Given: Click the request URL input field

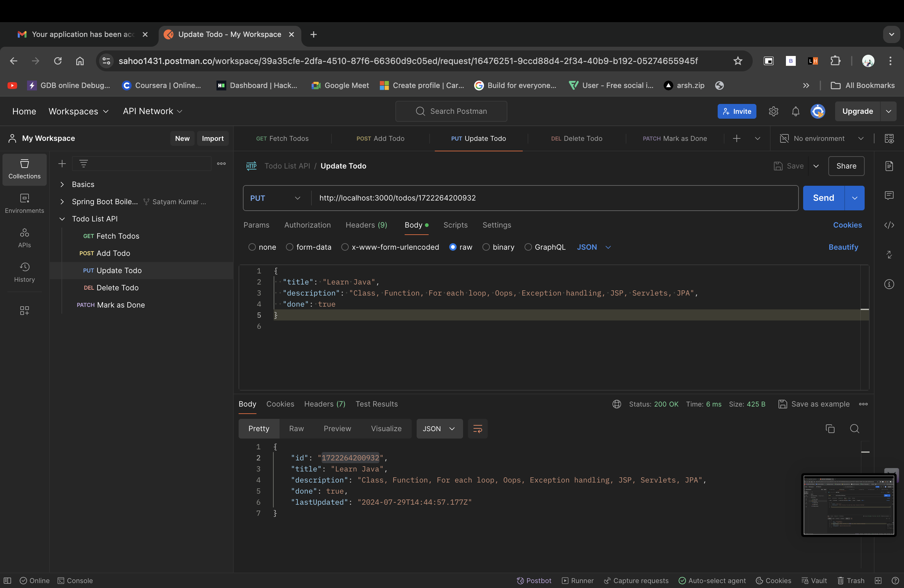Looking at the screenshot, I should [x=555, y=198].
